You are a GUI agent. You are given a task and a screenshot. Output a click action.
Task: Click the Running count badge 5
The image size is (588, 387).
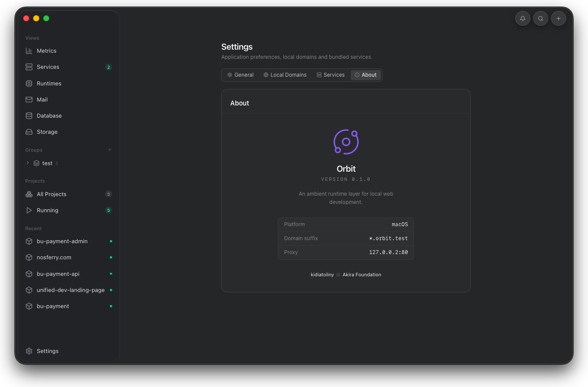pos(109,210)
